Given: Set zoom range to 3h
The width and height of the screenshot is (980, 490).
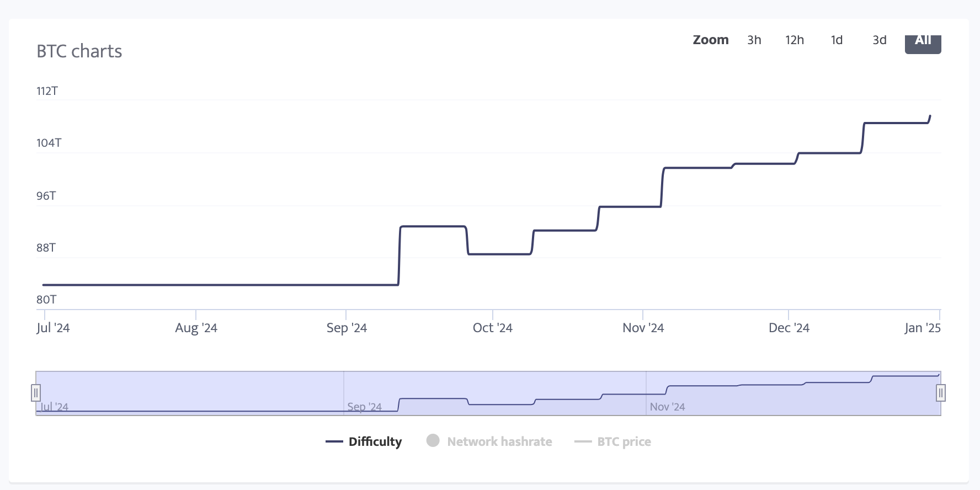Looking at the screenshot, I should point(754,40).
